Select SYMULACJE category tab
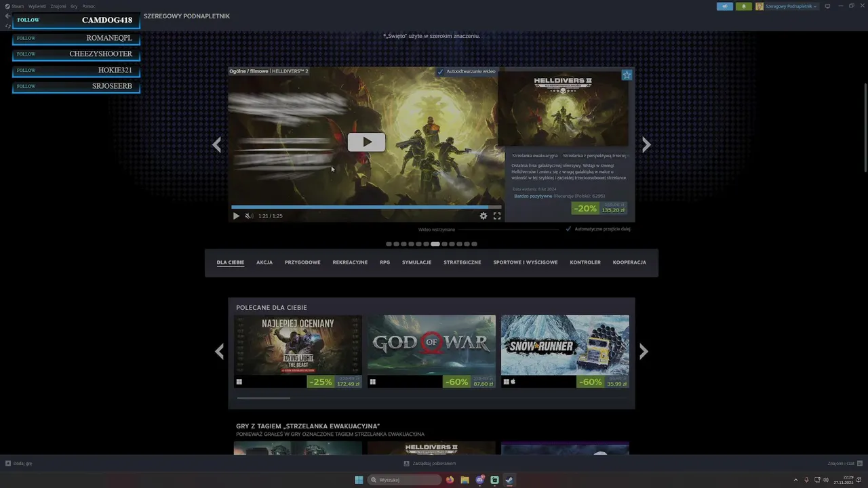 pos(416,262)
